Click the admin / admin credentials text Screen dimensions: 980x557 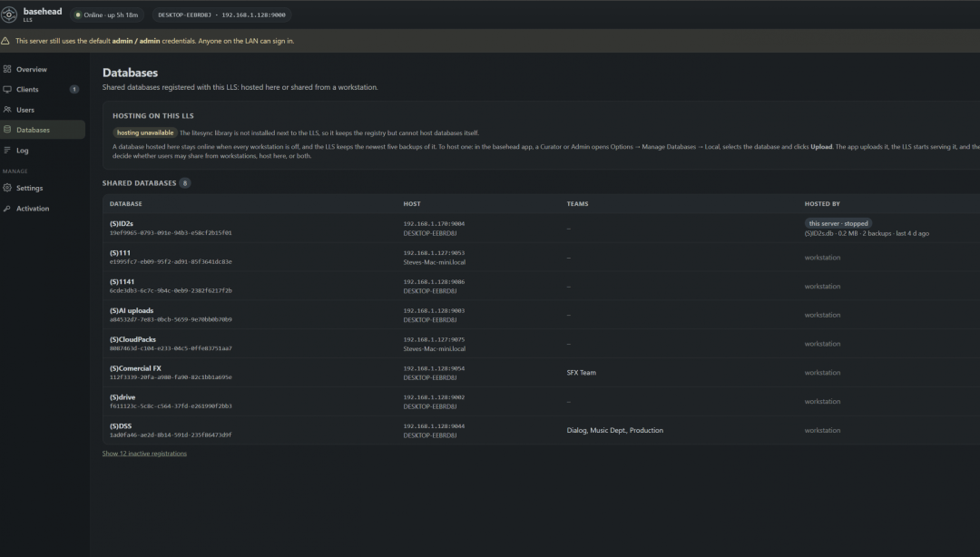click(x=135, y=41)
